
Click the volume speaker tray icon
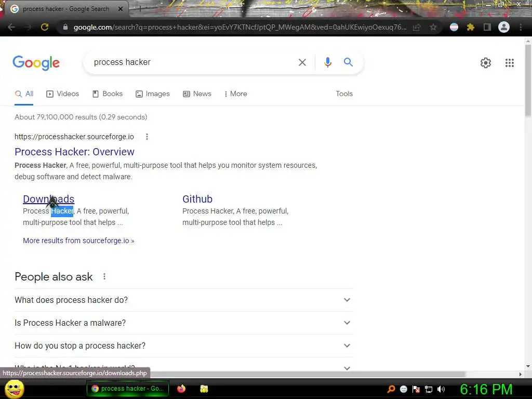(441, 389)
